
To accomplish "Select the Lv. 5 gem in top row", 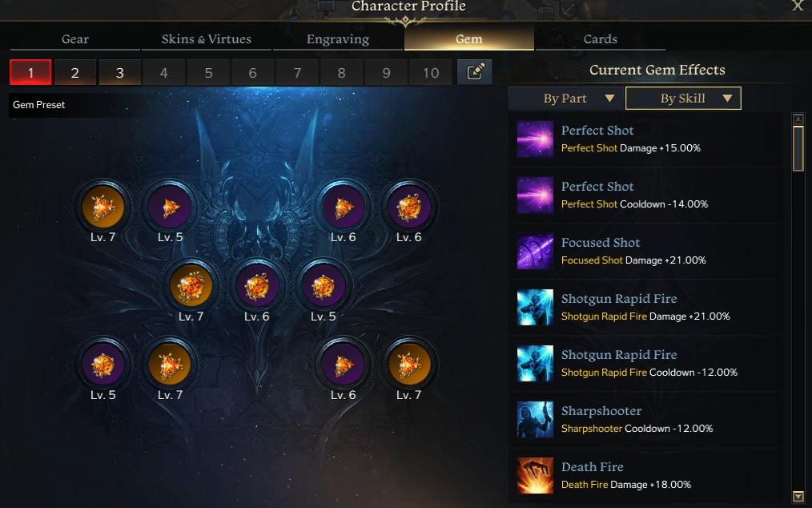I will click(170, 208).
